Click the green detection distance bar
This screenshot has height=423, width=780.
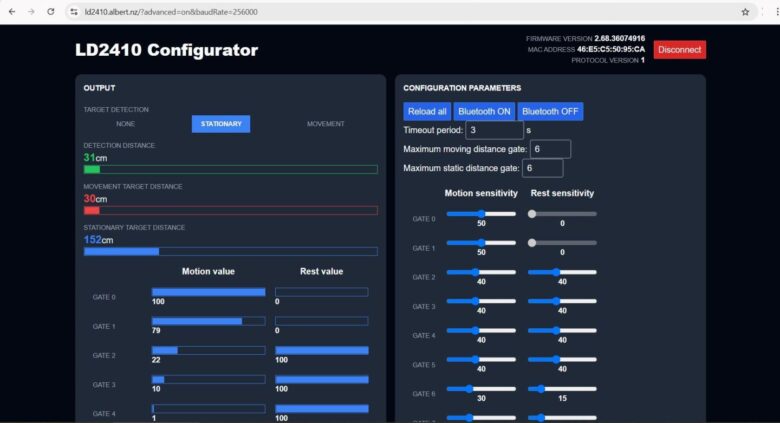(231, 169)
